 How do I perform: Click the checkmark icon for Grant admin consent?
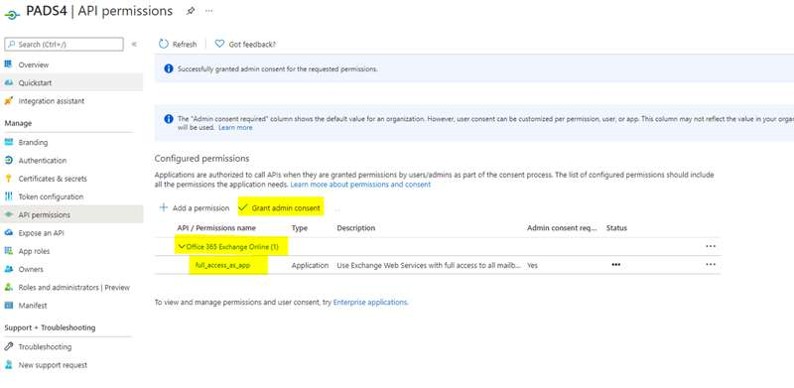click(x=243, y=208)
